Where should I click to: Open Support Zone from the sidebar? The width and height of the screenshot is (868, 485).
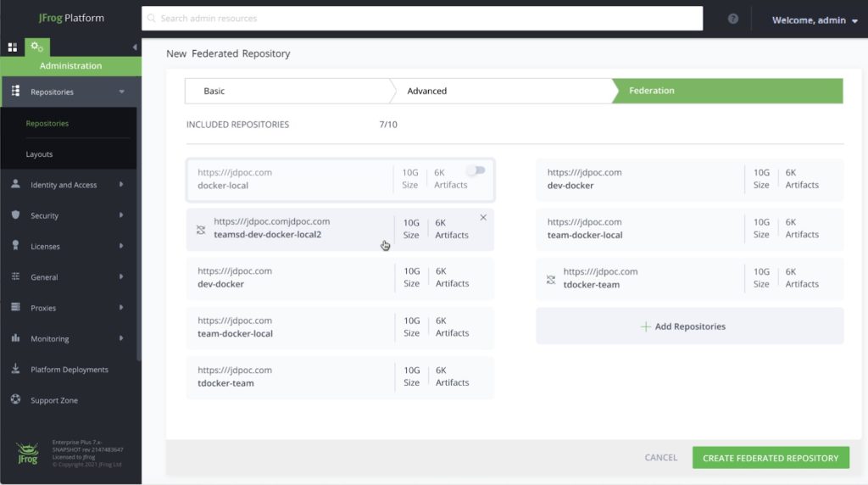coord(54,400)
